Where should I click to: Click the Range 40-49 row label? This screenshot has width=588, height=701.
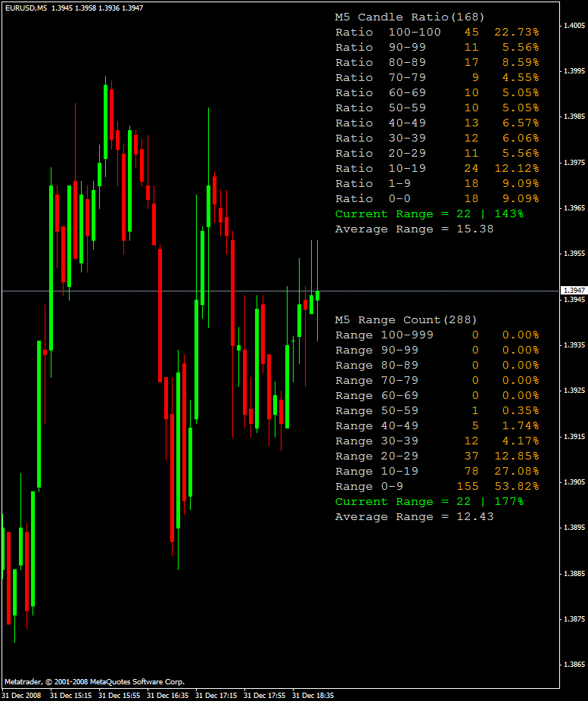click(x=377, y=426)
